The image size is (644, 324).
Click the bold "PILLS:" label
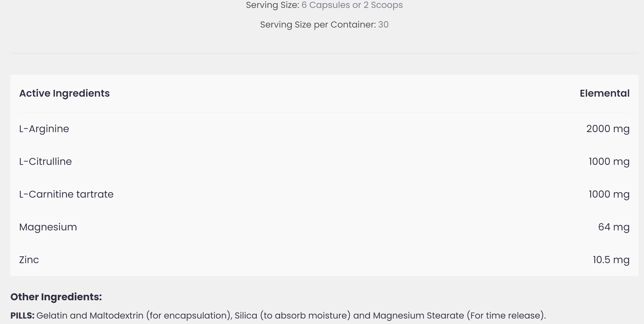click(x=22, y=316)
